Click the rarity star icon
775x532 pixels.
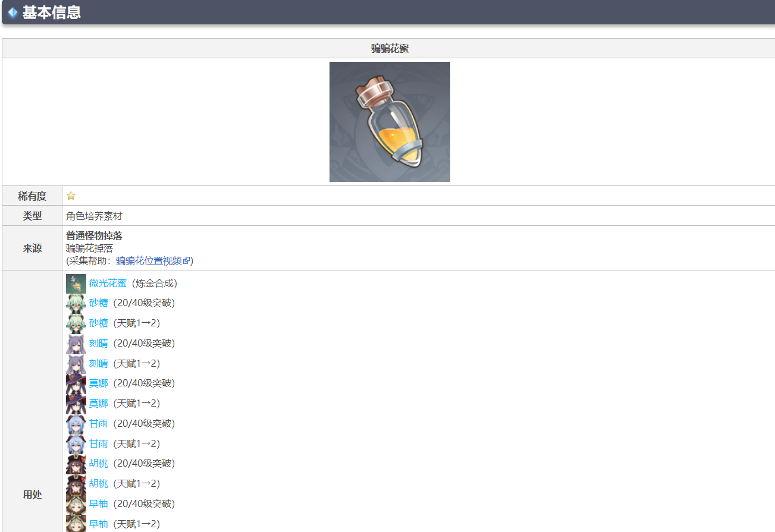[71, 196]
